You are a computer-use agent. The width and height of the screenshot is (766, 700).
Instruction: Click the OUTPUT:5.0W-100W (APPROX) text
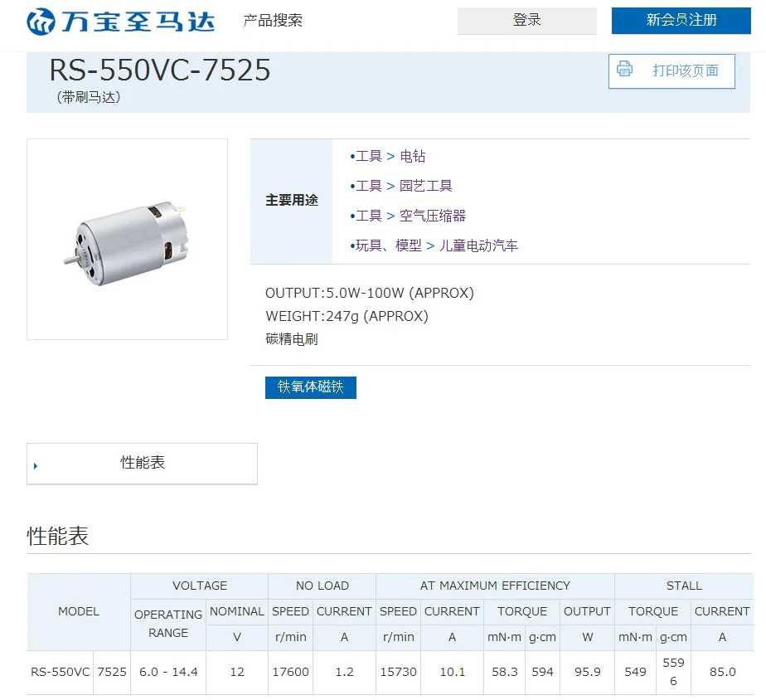point(370,293)
